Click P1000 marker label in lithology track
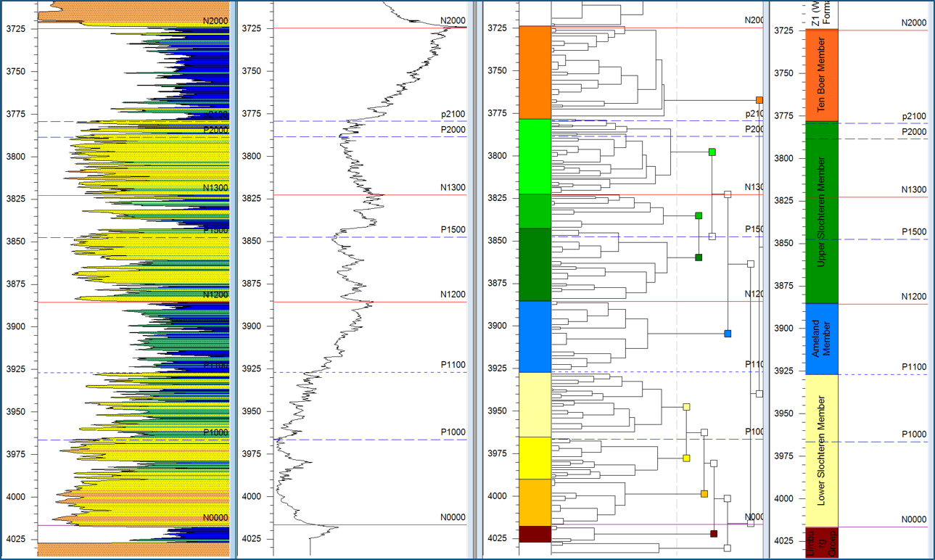935x560 pixels. [x=215, y=432]
